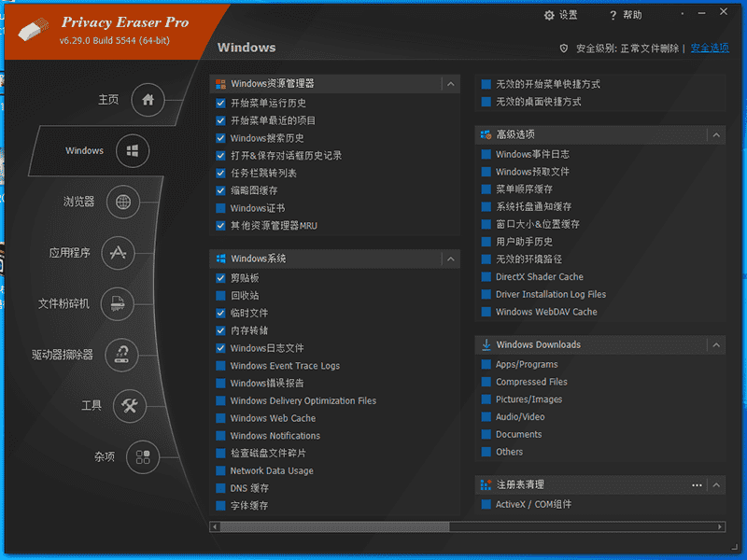Check 无效的开始菜单快捷方式
Screen dimensions: 747x560
click(x=486, y=84)
